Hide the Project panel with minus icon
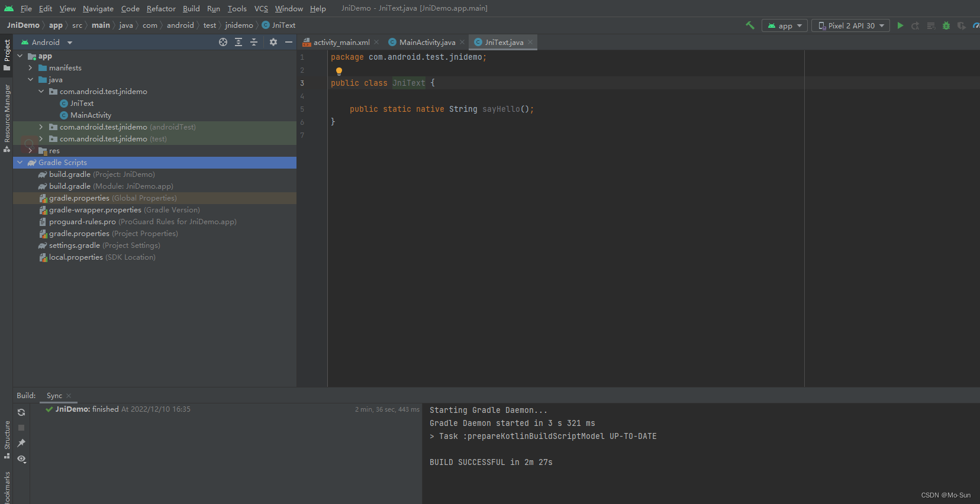Screen dimensions: 980x504 289,42
